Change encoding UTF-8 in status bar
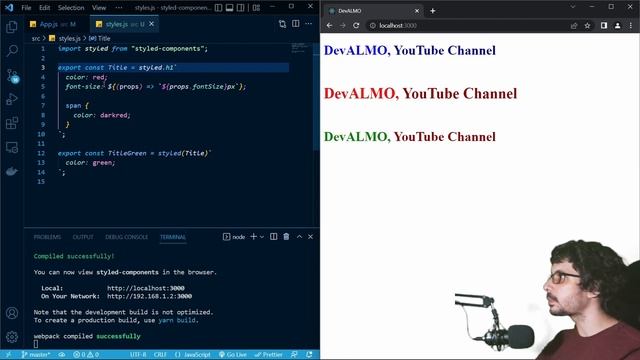 tap(138, 354)
